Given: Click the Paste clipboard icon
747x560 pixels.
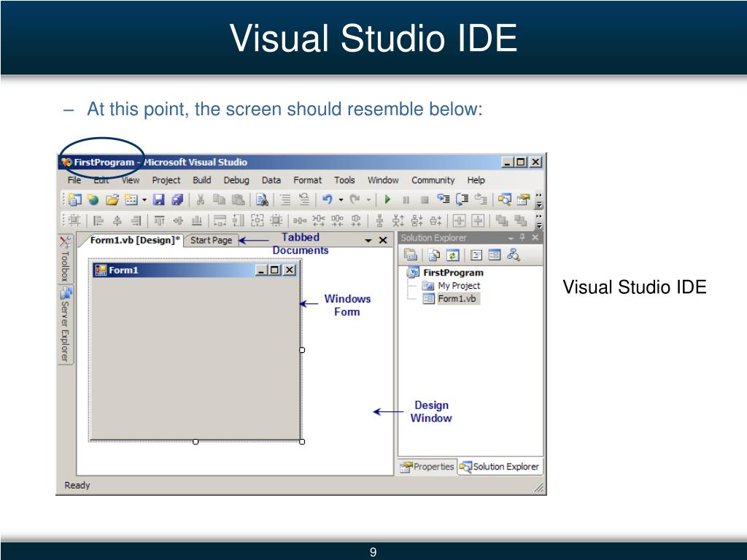Looking at the screenshot, I should pos(238,200).
